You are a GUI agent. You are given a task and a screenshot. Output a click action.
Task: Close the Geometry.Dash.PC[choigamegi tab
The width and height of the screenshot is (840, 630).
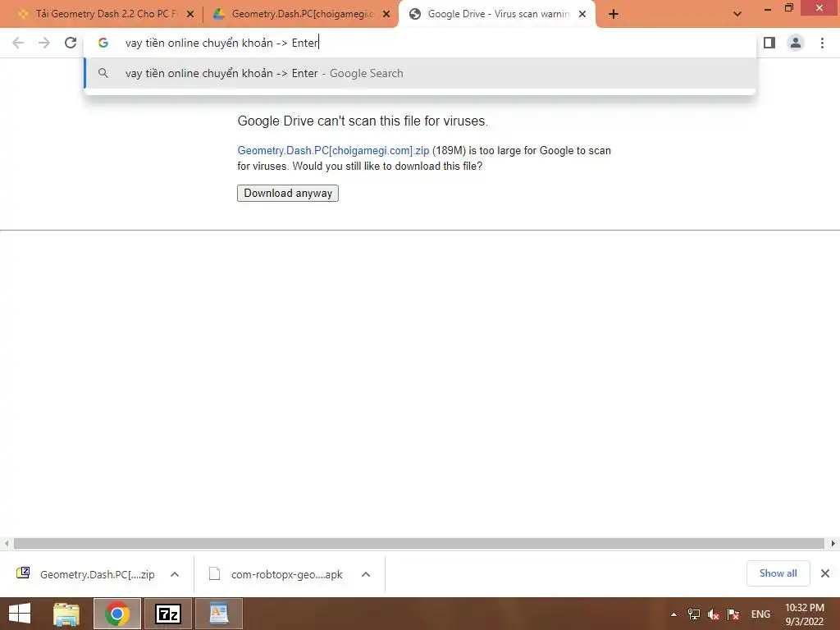(386, 15)
